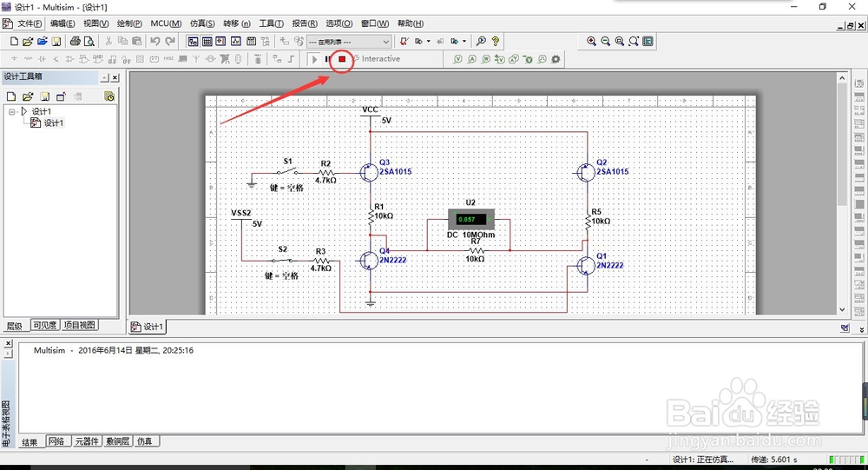868x470 pixels.
Task: Pause the simulation
Action: coord(327,59)
